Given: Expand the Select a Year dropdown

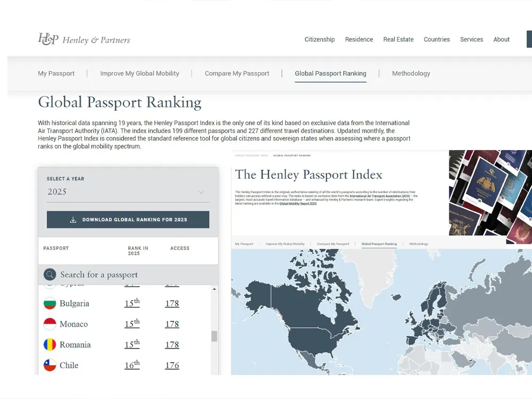Looking at the screenshot, I should click(x=128, y=192).
